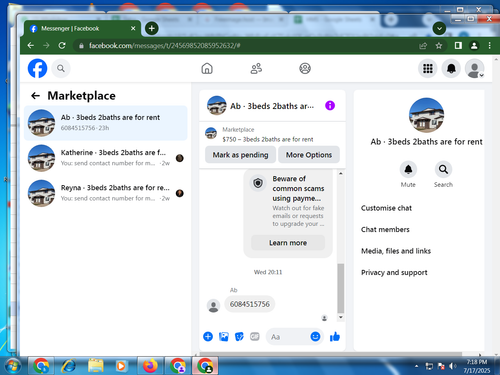
Task: Open the Friends icon in top navigation
Action: (256, 68)
